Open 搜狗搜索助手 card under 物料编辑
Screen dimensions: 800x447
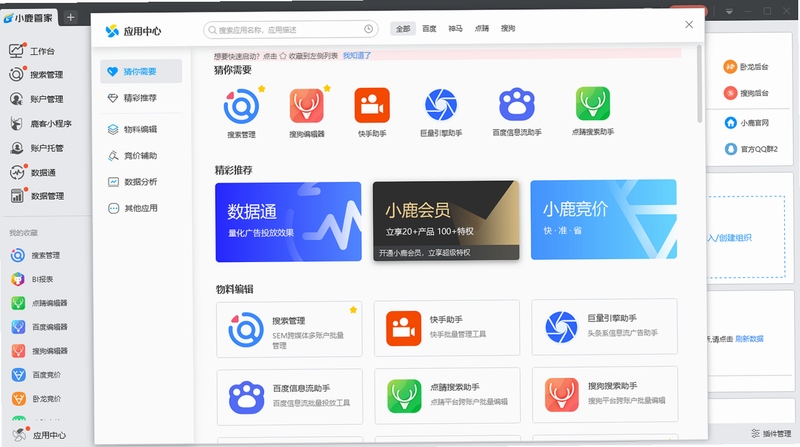tap(605, 395)
